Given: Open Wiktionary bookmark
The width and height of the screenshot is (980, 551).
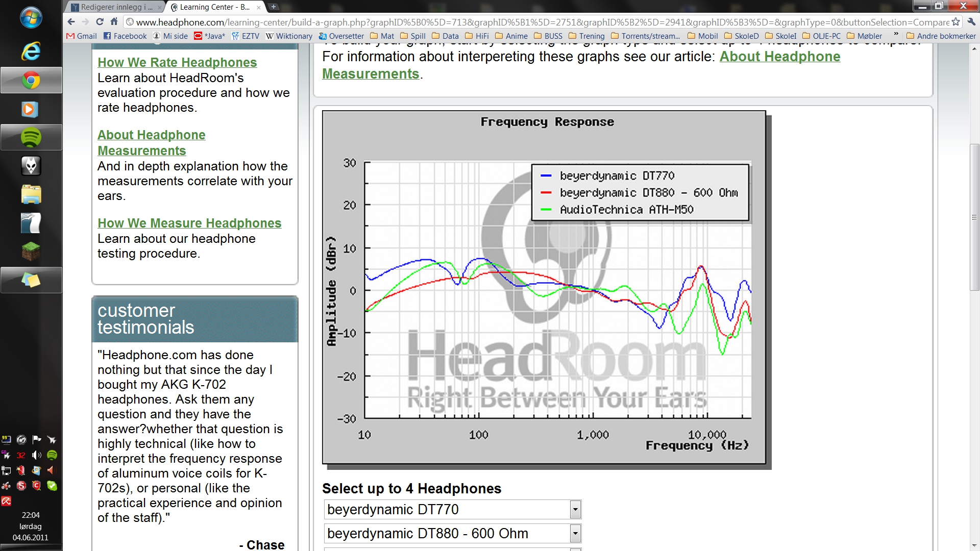Looking at the screenshot, I should point(289,36).
